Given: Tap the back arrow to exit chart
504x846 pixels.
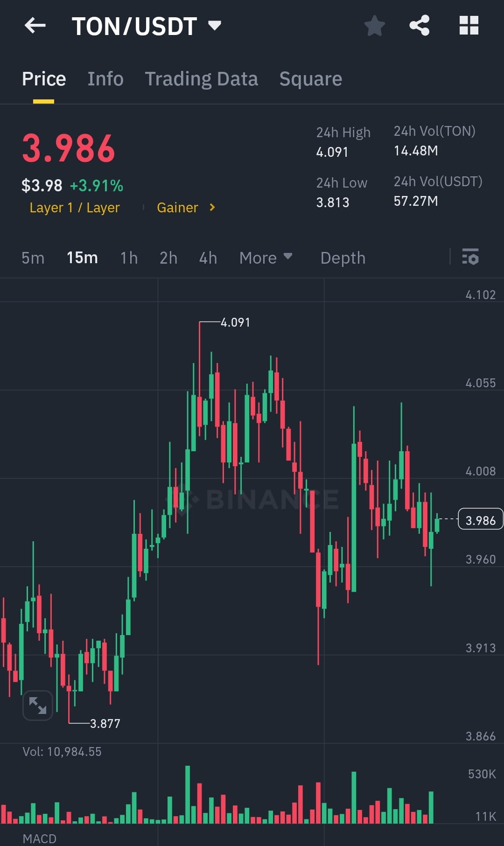Looking at the screenshot, I should pos(35,26).
